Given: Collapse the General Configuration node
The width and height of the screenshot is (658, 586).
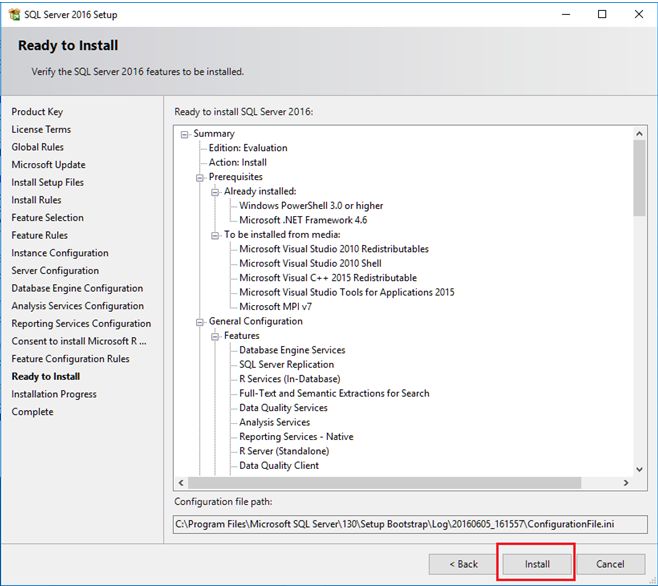Looking at the screenshot, I should click(x=200, y=322).
